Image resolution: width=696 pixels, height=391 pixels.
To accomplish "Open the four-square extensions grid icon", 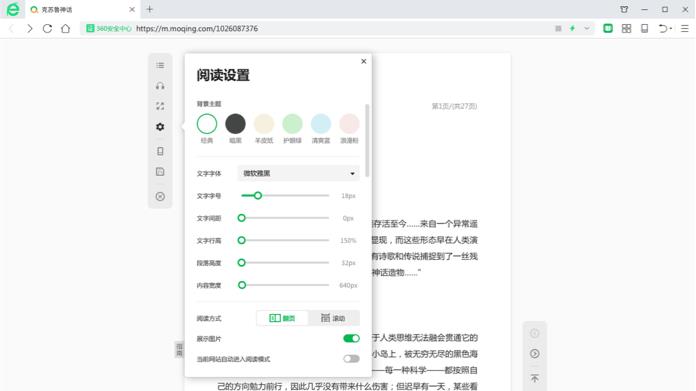I will 626,28.
